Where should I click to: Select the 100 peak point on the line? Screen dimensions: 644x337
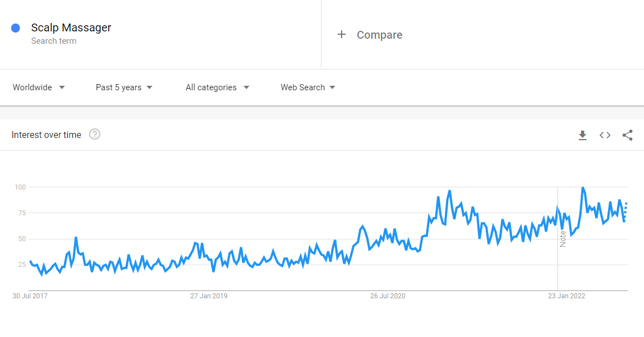tap(582, 188)
